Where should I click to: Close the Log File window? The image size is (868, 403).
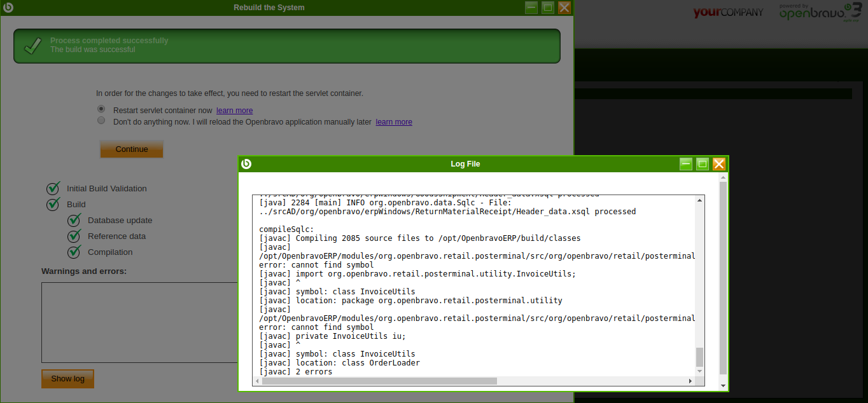click(719, 164)
